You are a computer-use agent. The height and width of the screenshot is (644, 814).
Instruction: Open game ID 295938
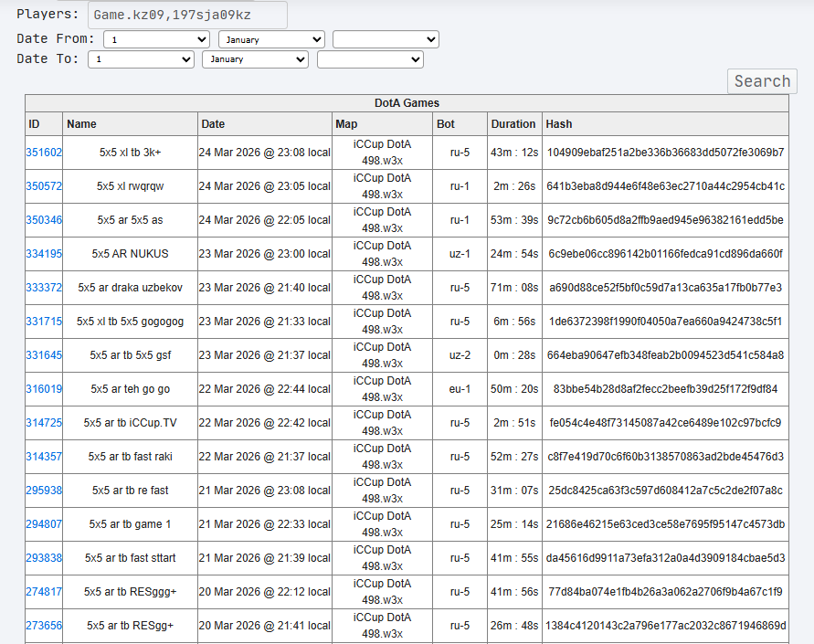pyautogui.click(x=44, y=491)
